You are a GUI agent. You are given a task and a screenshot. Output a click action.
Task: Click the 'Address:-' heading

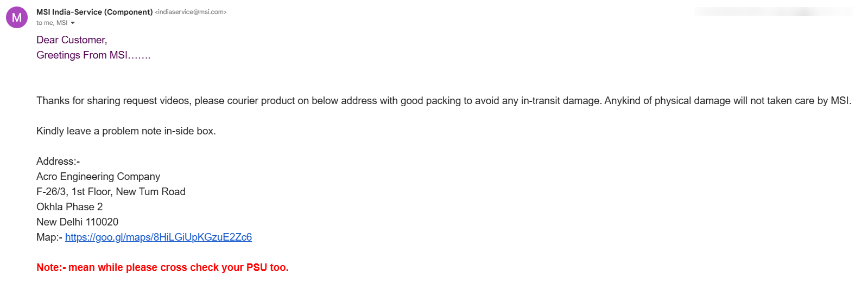(58, 161)
